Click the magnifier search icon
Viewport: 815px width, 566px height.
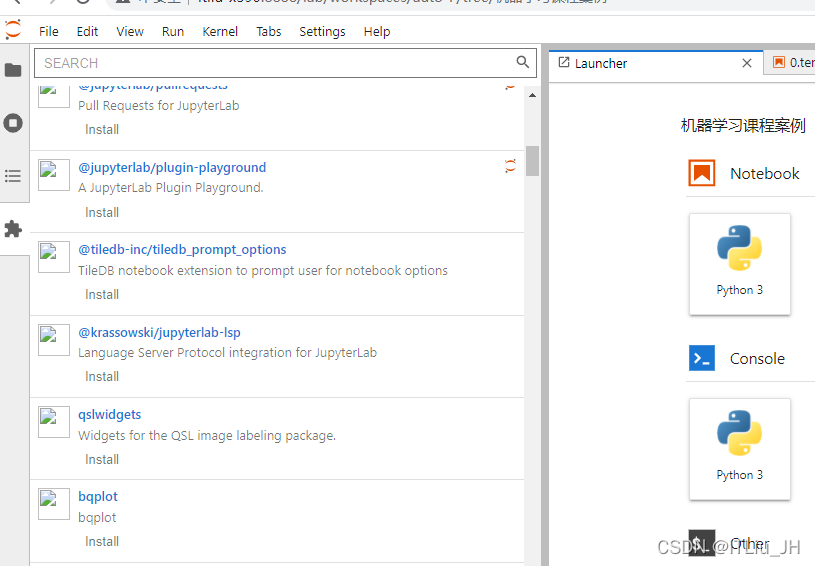(x=522, y=62)
